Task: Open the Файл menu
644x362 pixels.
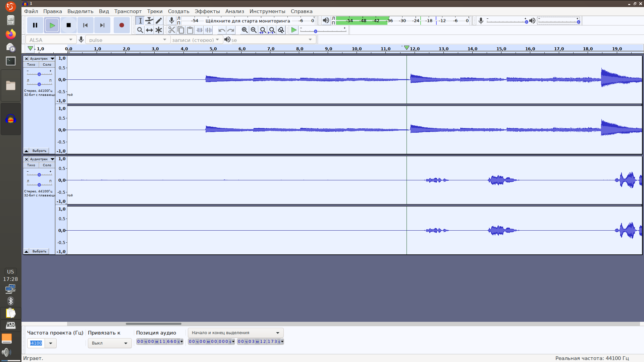Action: pyautogui.click(x=31, y=11)
